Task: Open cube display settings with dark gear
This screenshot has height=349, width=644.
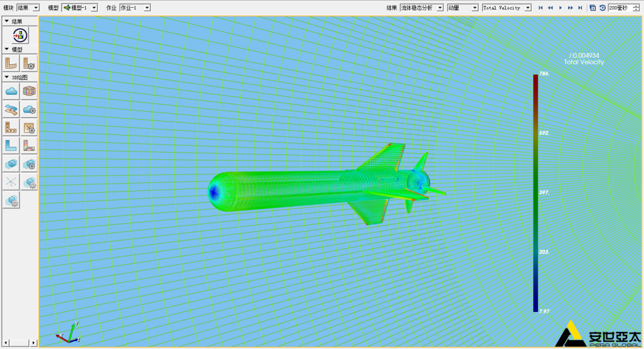Action: point(29,163)
